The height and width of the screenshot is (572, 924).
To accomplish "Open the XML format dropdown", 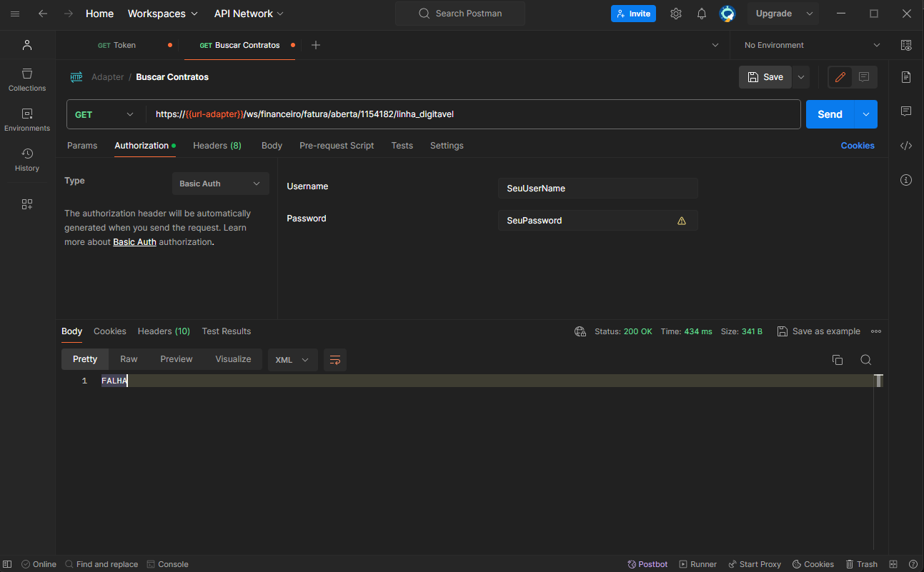I will 293,360.
